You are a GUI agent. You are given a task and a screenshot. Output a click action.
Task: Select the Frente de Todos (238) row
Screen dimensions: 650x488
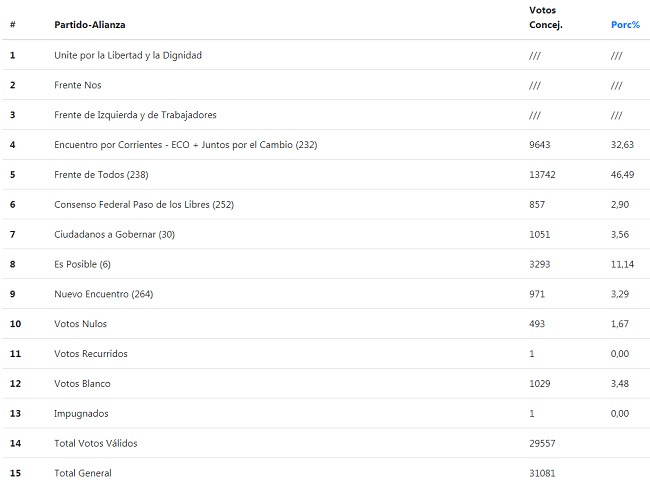[x=326, y=175]
